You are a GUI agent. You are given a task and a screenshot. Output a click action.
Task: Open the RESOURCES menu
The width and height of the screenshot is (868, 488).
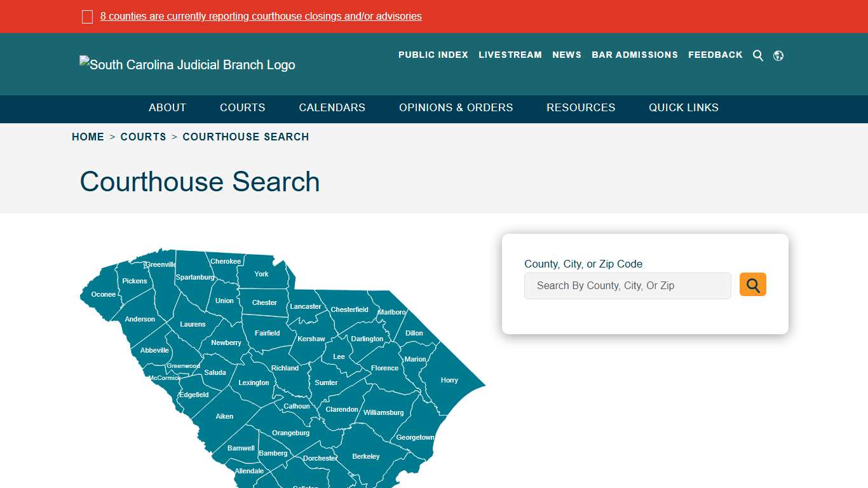[580, 107]
